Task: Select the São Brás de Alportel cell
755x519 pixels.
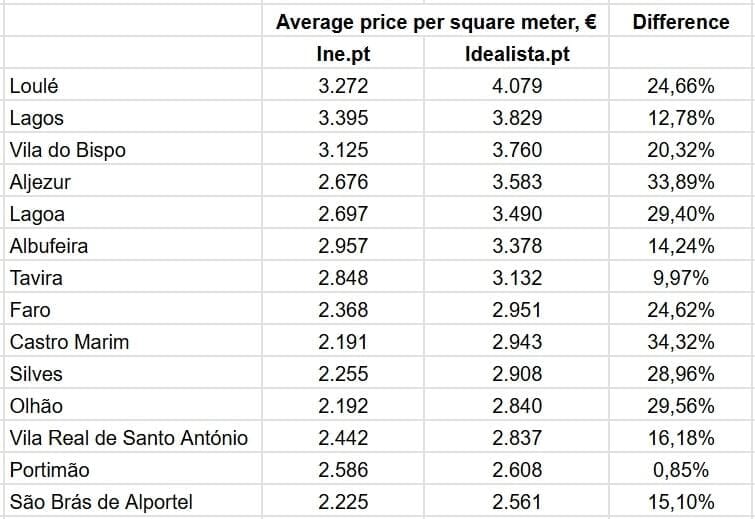Action: tap(101, 502)
